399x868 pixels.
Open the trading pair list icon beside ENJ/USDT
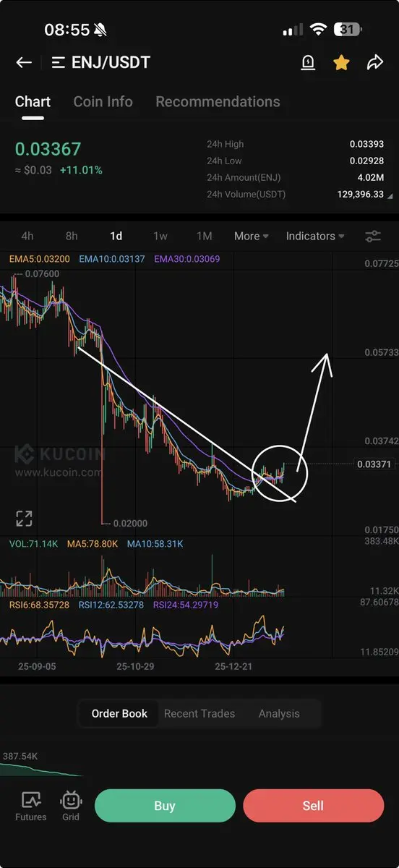(x=59, y=63)
